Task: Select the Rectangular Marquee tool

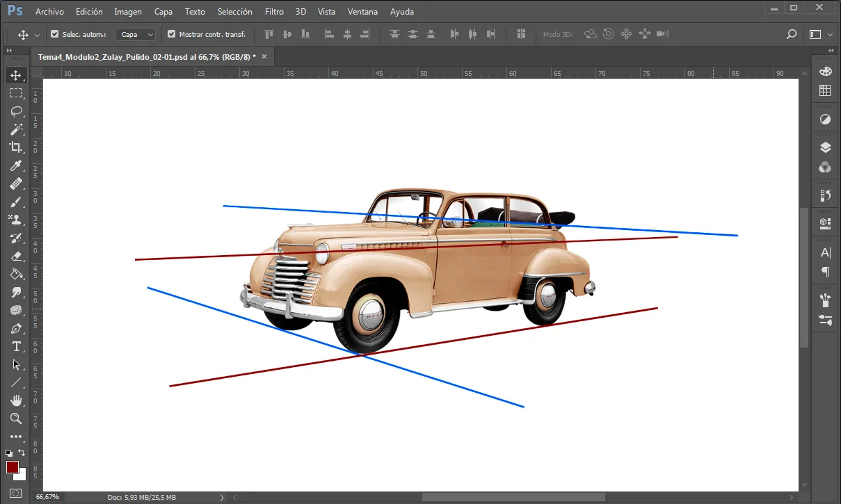Action: [16, 93]
